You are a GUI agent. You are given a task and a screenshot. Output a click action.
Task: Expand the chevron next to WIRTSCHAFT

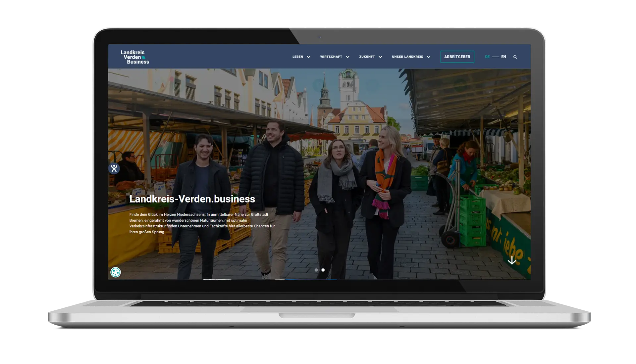coord(347,57)
